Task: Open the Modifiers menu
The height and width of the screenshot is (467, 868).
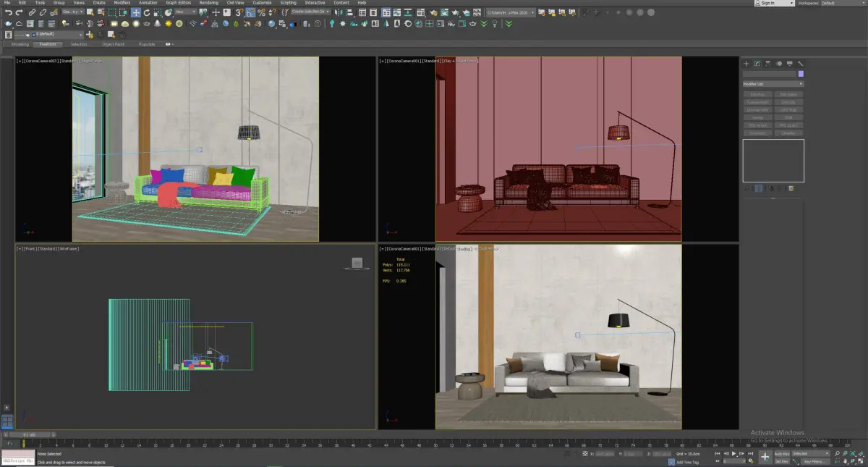Action: (122, 3)
